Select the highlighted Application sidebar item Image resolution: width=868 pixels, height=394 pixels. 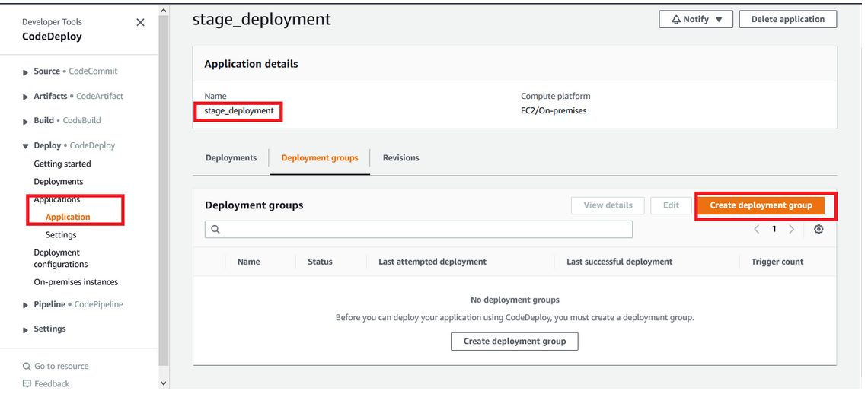(x=68, y=217)
